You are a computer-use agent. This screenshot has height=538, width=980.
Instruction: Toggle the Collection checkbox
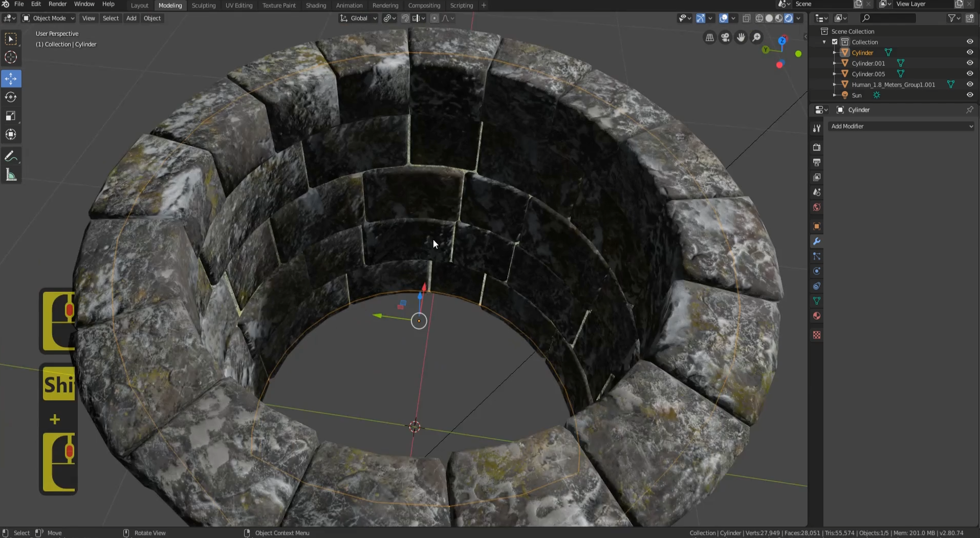point(836,42)
